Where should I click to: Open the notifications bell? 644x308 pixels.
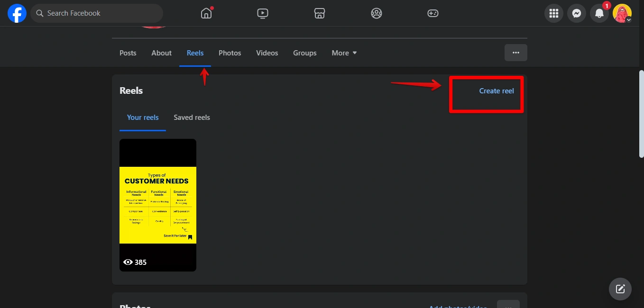[x=599, y=13]
